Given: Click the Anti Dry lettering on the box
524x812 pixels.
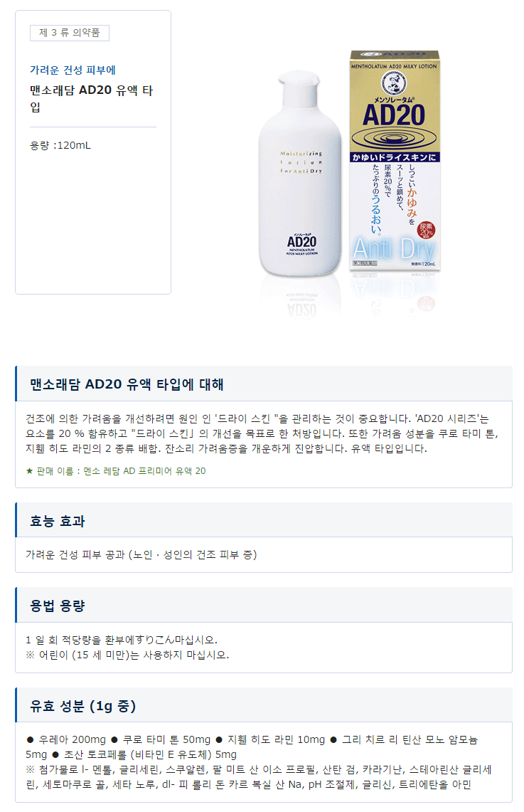Looking at the screenshot, I should point(394,248).
